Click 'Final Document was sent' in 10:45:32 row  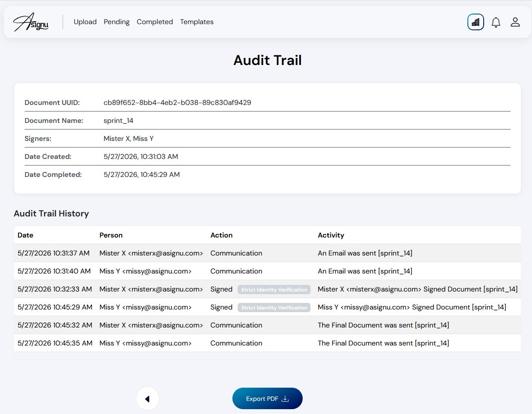[x=384, y=325]
